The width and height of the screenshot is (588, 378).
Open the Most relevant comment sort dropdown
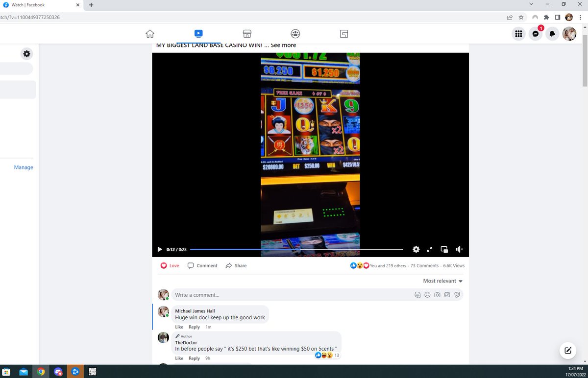coord(443,281)
